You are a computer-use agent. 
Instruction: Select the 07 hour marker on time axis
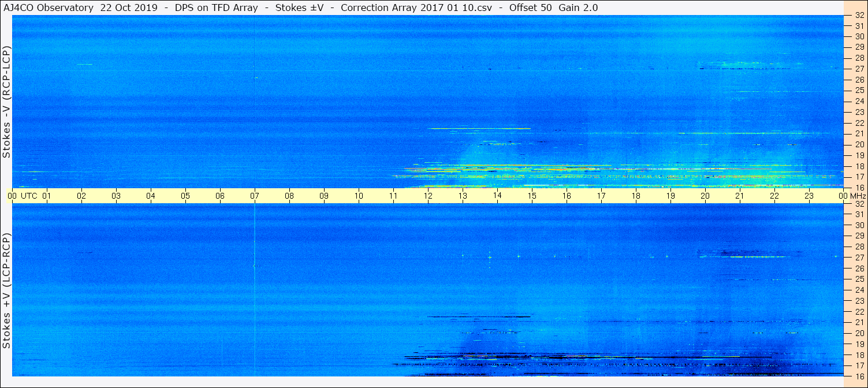pyautogui.click(x=255, y=196)
